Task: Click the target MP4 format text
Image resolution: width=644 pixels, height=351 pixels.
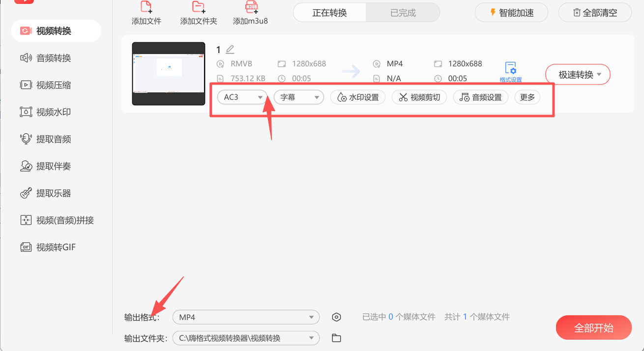Action: [395, 64]
